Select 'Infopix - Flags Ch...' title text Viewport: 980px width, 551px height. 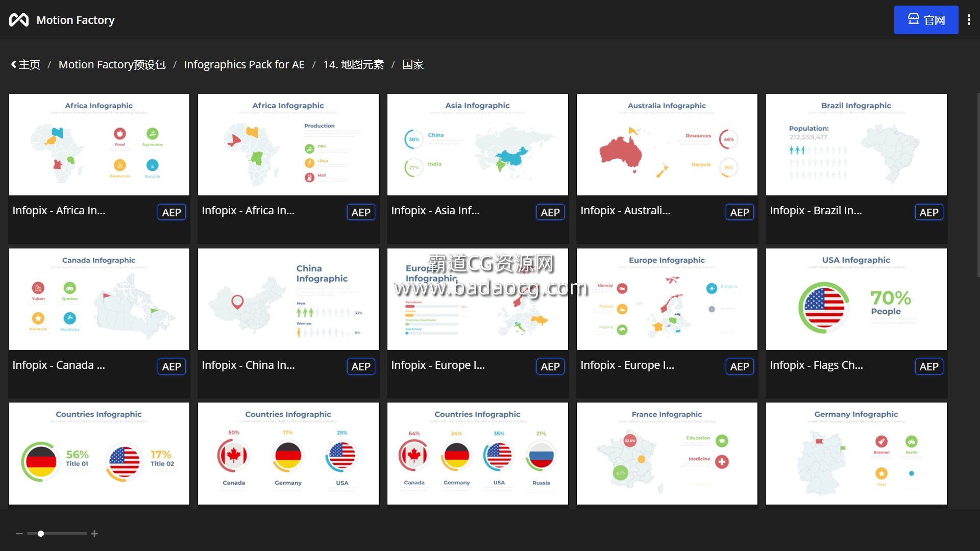click(816, 365)
